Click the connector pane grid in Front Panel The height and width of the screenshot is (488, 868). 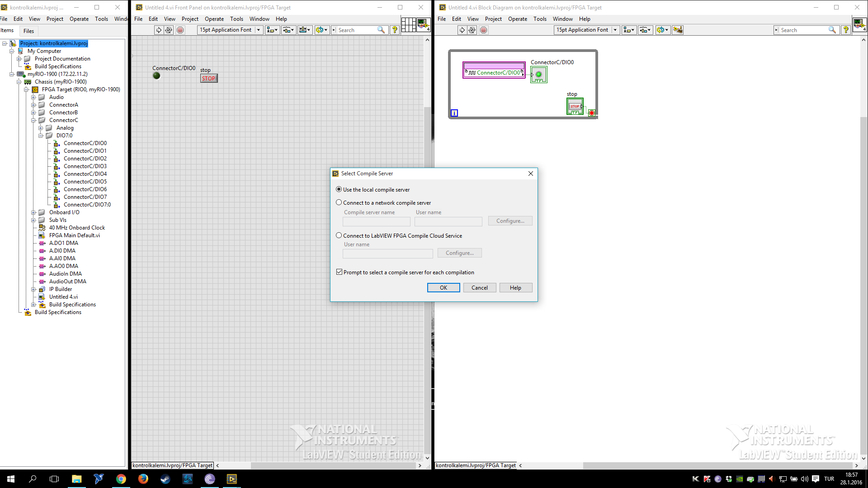tap(408, 25)
